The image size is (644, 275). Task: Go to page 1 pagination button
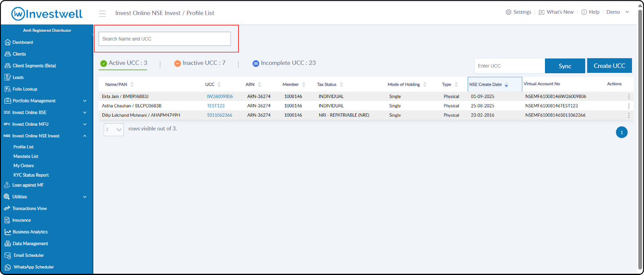coord(621,132)
